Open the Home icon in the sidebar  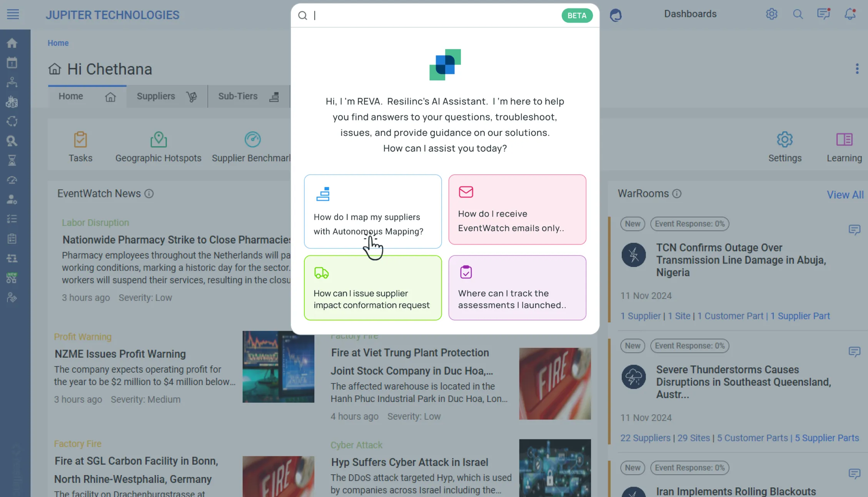pos(12,43)
